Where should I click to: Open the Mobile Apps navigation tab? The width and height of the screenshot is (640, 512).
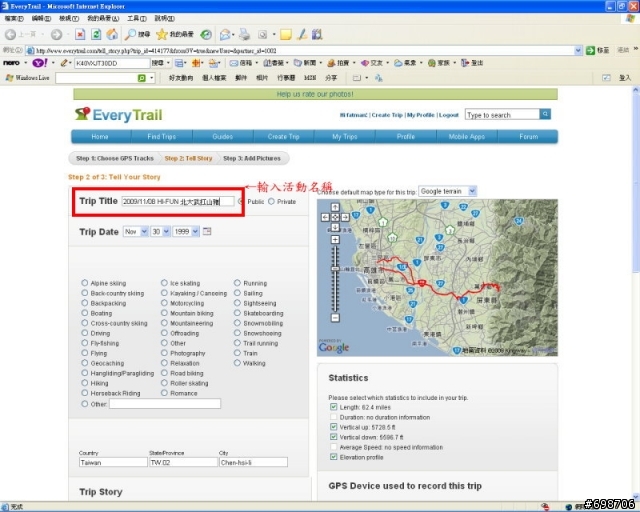click(x=467, y=137)
